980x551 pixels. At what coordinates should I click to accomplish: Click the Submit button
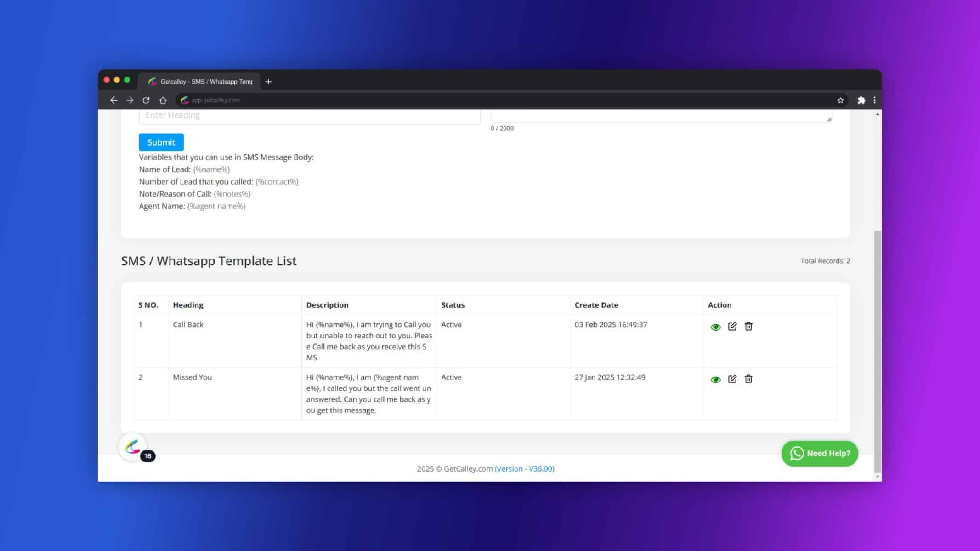(161, 142)
